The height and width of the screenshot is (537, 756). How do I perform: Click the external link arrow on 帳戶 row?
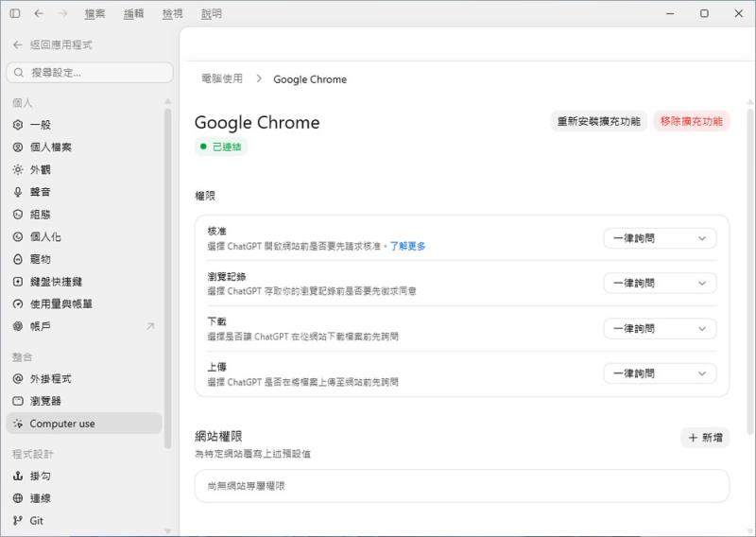point(150,326)
